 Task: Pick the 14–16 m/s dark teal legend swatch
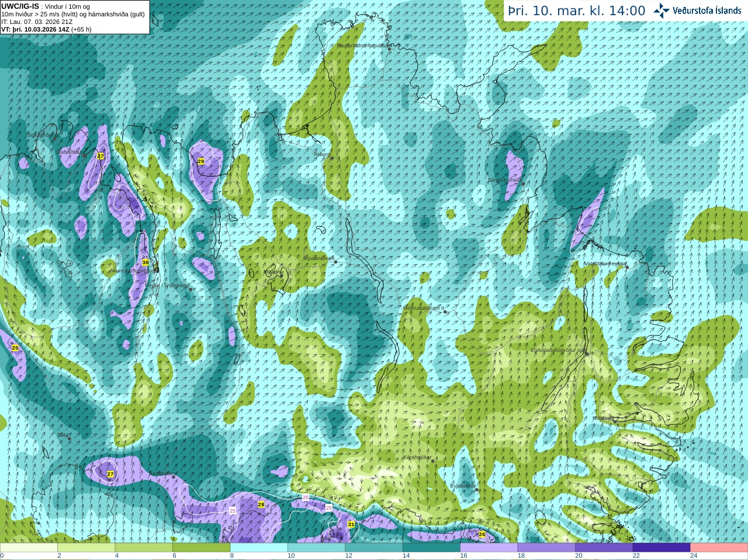(431, 548)
